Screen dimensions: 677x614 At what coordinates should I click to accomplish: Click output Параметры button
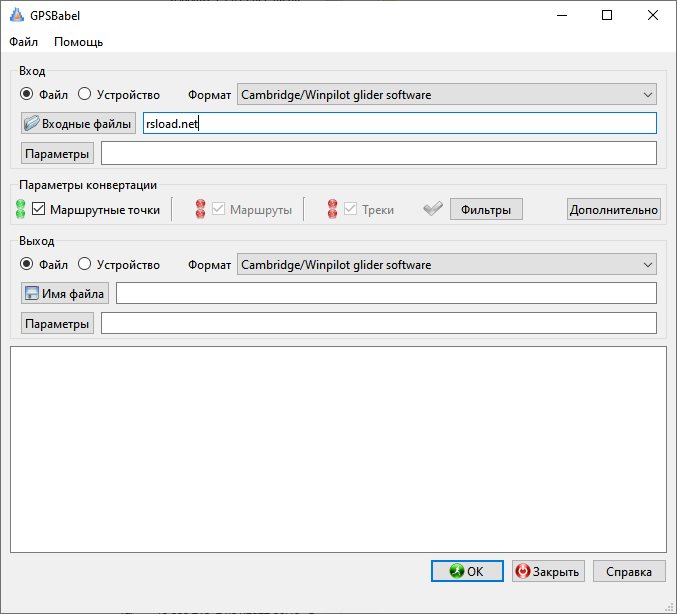[x=57, y=323]
